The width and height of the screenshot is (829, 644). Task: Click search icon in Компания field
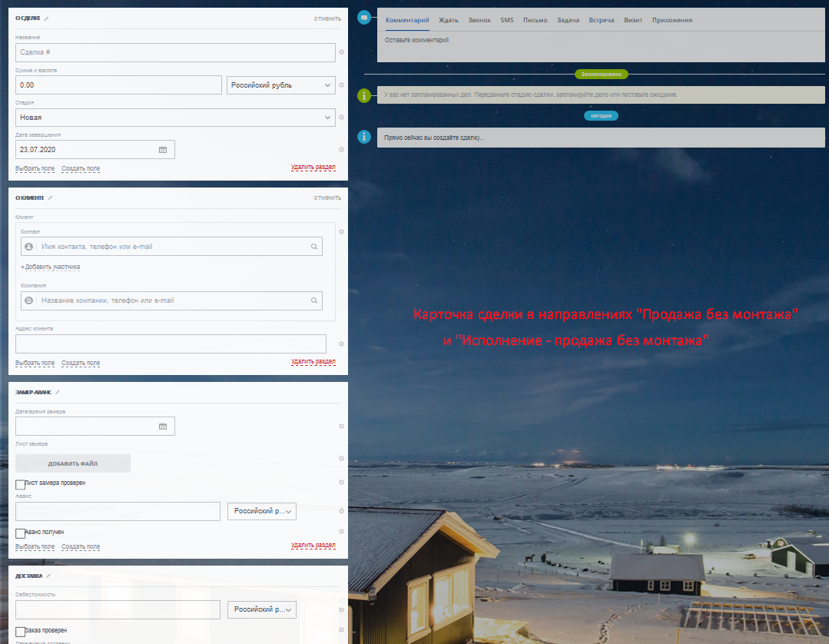tap(314, 300)
